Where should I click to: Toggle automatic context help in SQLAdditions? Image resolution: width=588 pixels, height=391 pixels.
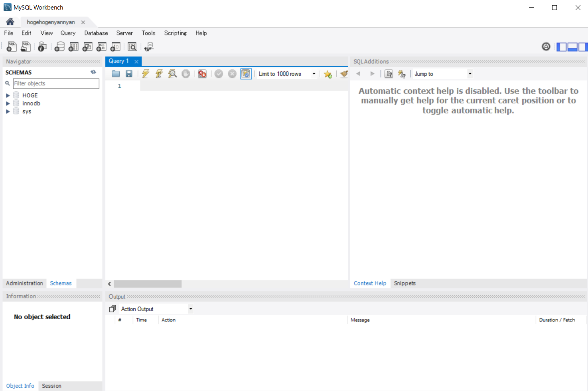[x=402, y=74]
